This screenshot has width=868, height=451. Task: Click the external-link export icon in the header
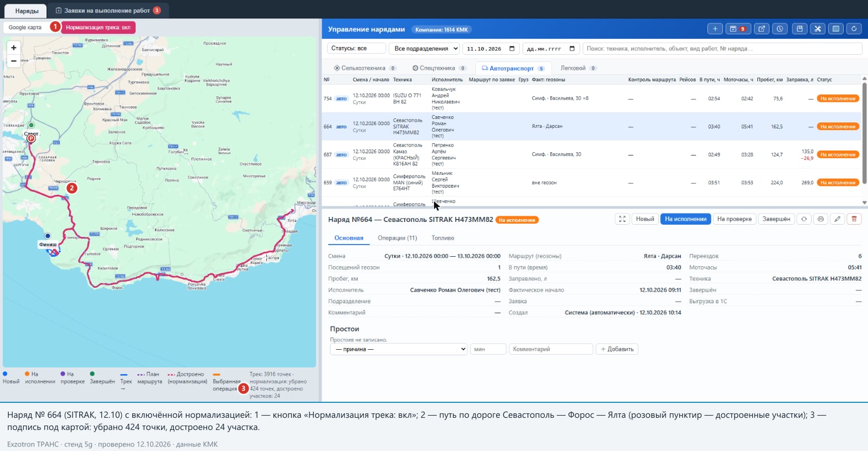(762, 29)
